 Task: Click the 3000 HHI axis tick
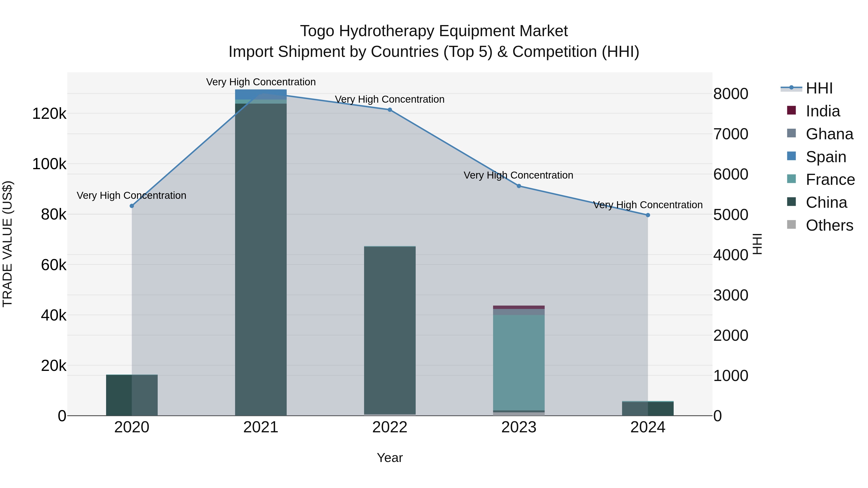tap(731, 295)
